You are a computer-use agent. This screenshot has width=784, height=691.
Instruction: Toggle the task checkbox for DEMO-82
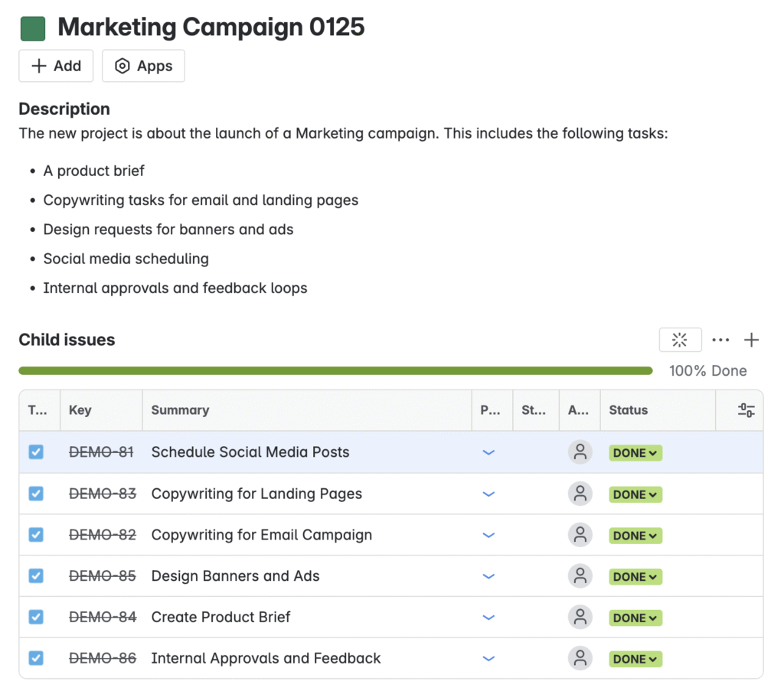point(36,535)
